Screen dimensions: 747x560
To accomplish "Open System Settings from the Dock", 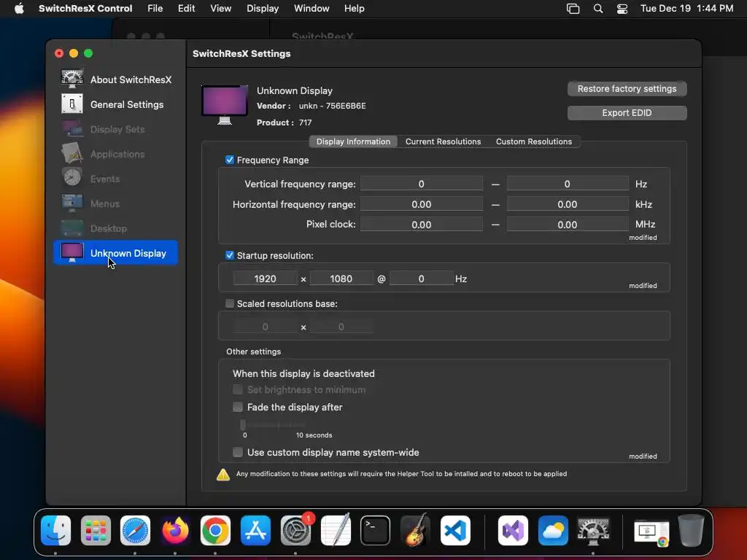I will click(x=295, y=530).
